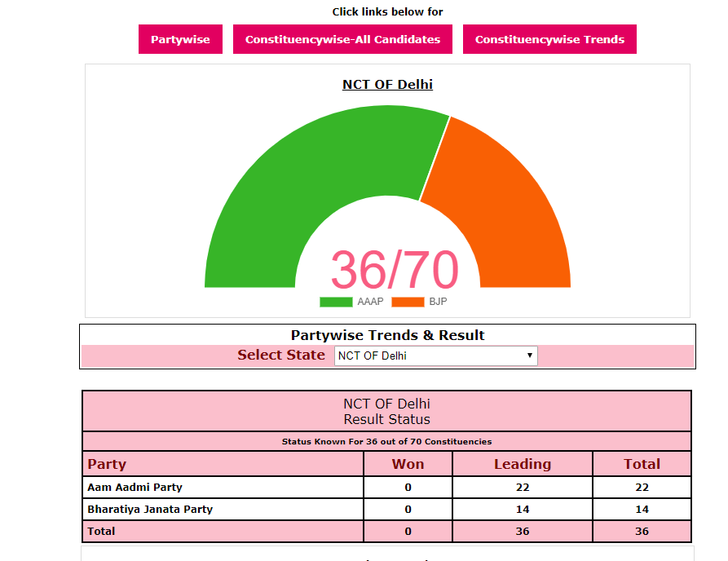
Task: Open Constituencywise-All Candidates page
Action: [x=342, y=39]
